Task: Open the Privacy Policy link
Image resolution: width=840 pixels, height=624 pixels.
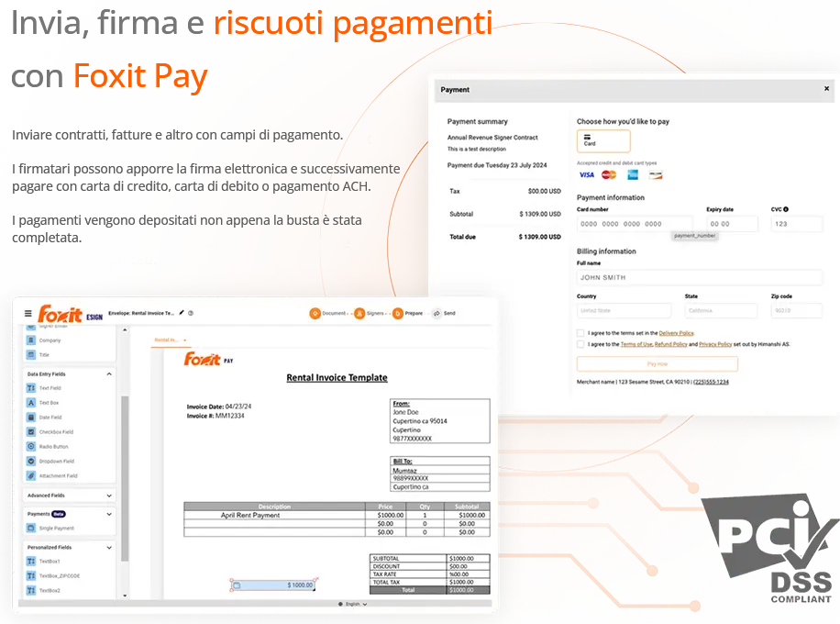Action: click(715, 344)
